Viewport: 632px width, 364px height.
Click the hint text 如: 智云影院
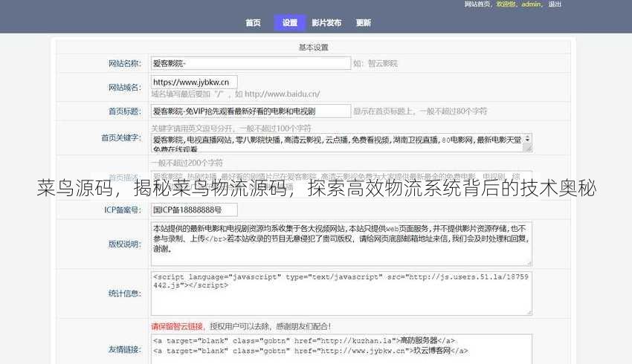tap(375, 63)
